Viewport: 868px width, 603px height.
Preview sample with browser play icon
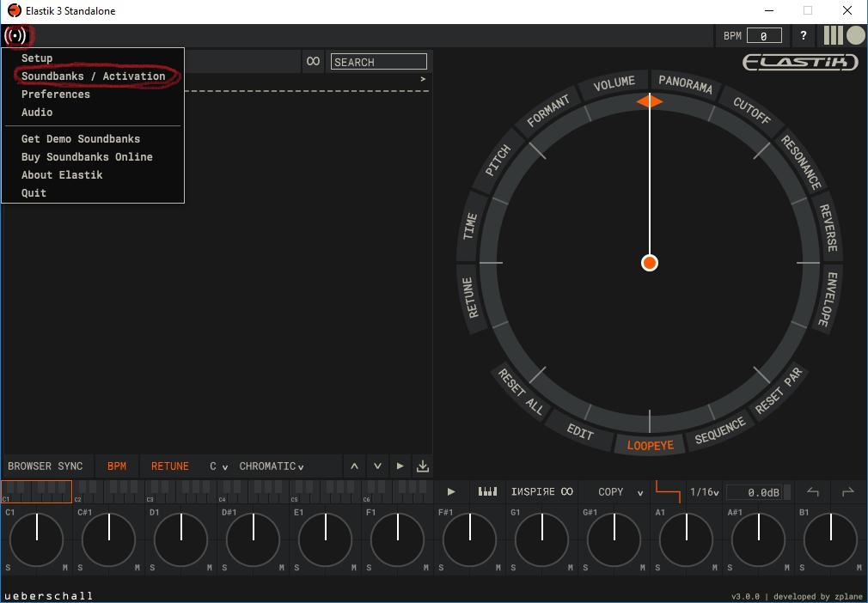pos(400,466)
